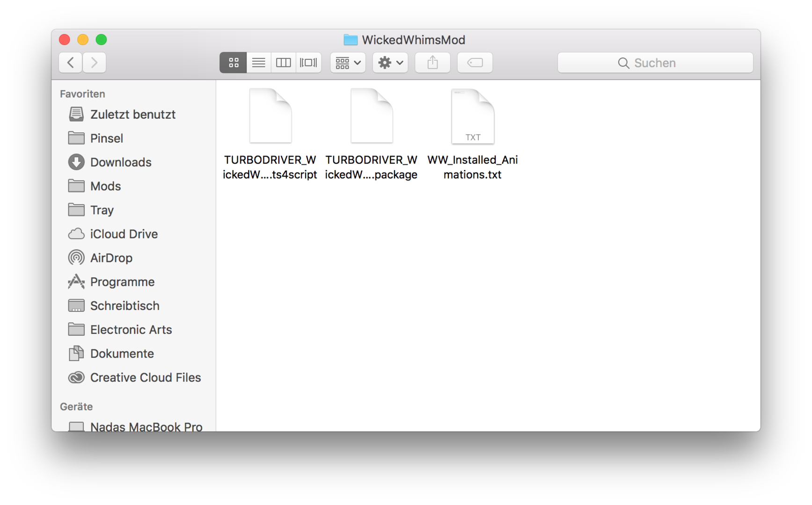Image resolution: width=812 pixels, height=505 pixels.
Task: Click the Pinsel folder icon
Action: point(76,138)
